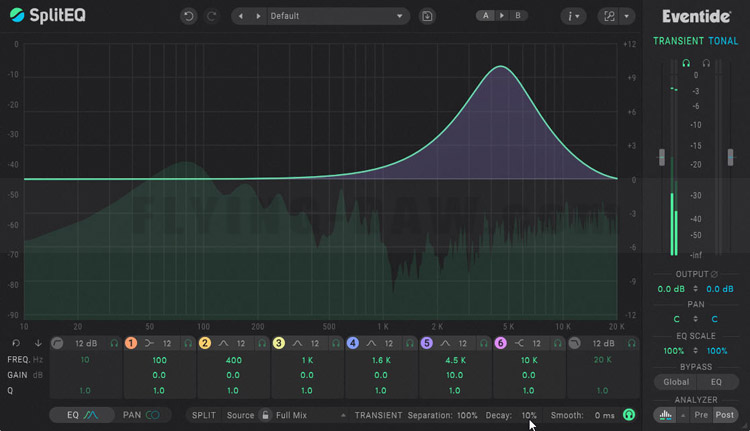
Task: Load the previous preset
Action: (x=241, y=16)
